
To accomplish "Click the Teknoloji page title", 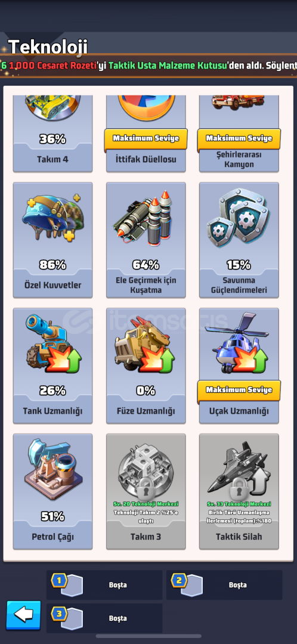I will (x=48, y=47).
